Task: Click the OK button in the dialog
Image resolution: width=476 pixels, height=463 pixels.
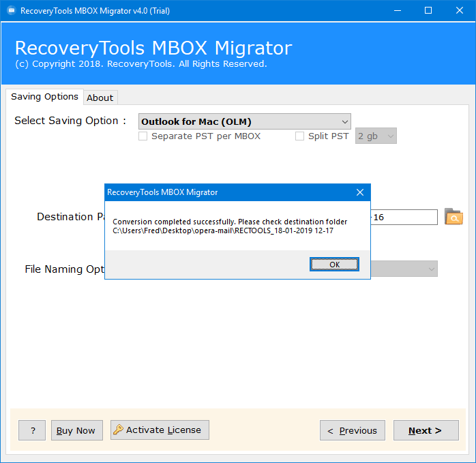Action: tap(334, 264)
